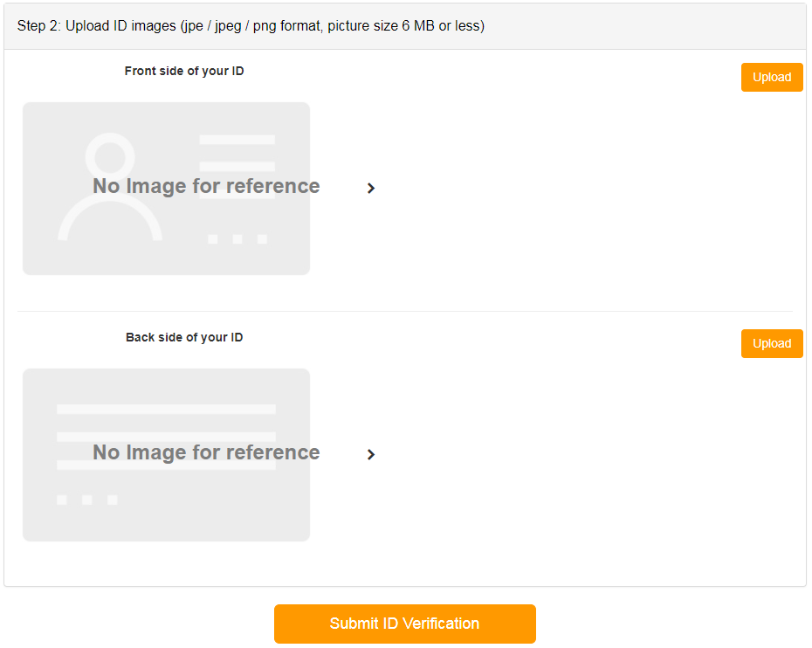Click the top text line on back ID placeholder
Screen dimensions: 812x648
(166, 409)
